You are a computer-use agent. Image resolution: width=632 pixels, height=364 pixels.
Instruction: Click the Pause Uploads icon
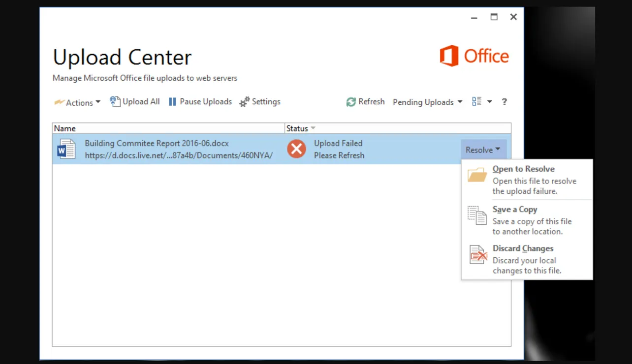[x=172, y=101]
